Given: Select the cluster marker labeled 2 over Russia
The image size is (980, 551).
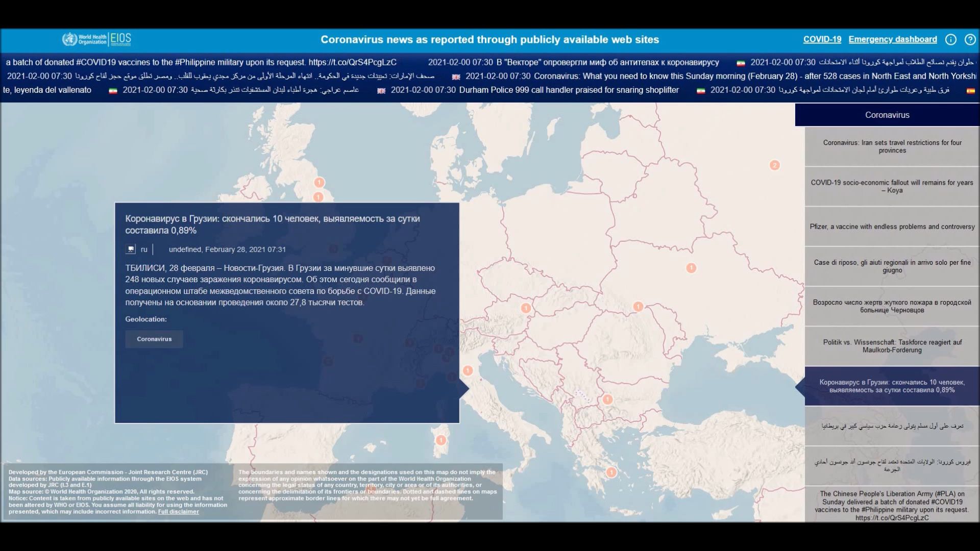Looking at the screenshot, I should (x=774, y=165).
